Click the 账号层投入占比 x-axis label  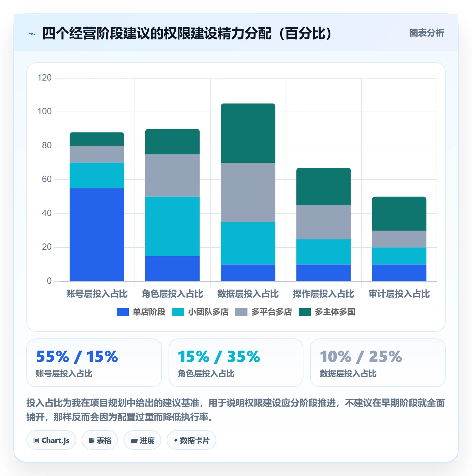coord(97,294)
